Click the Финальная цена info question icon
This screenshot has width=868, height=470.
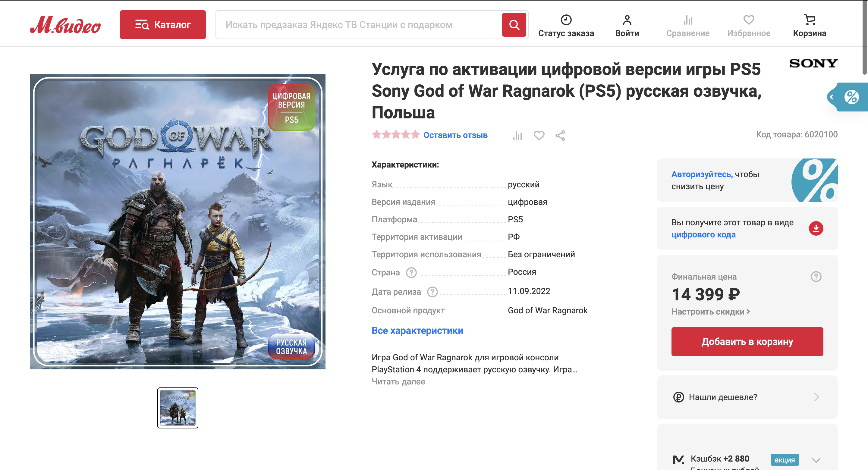(816, 277)
